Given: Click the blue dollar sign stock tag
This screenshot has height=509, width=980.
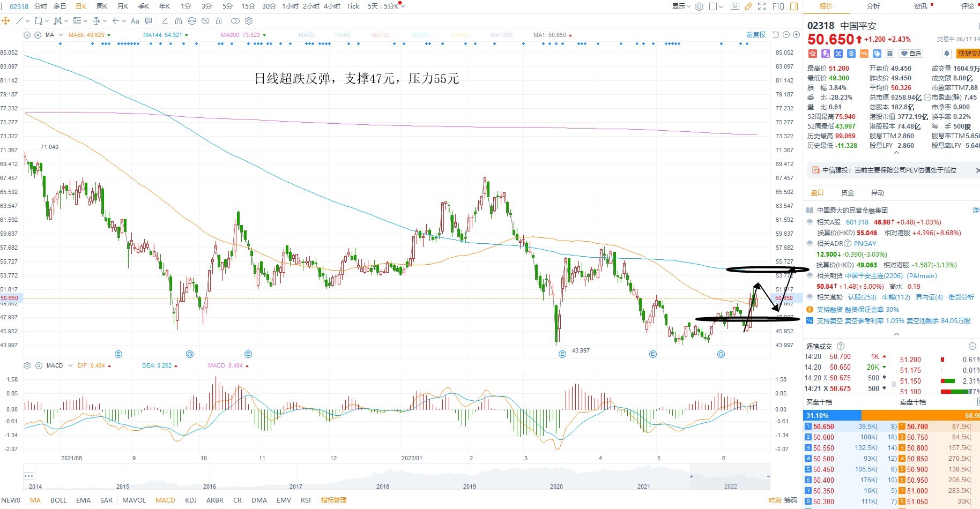Looking at the screenshot, I should tap(851, 54).
